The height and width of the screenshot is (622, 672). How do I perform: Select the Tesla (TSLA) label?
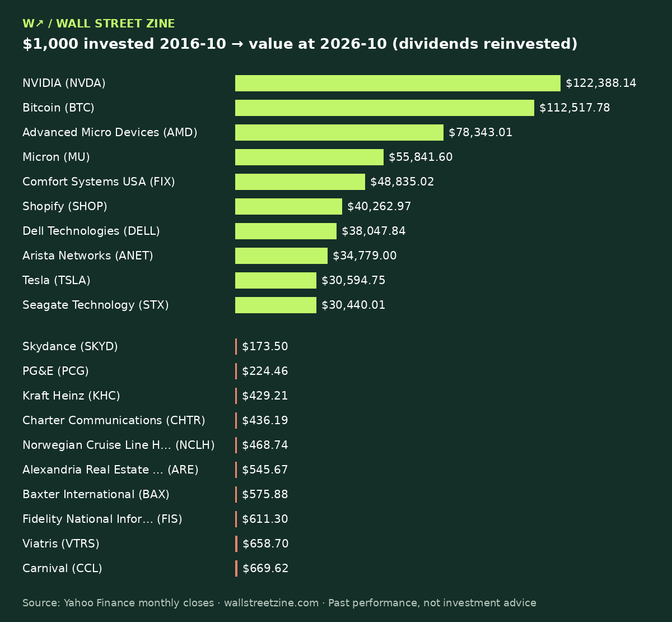[x=57, y=281]
